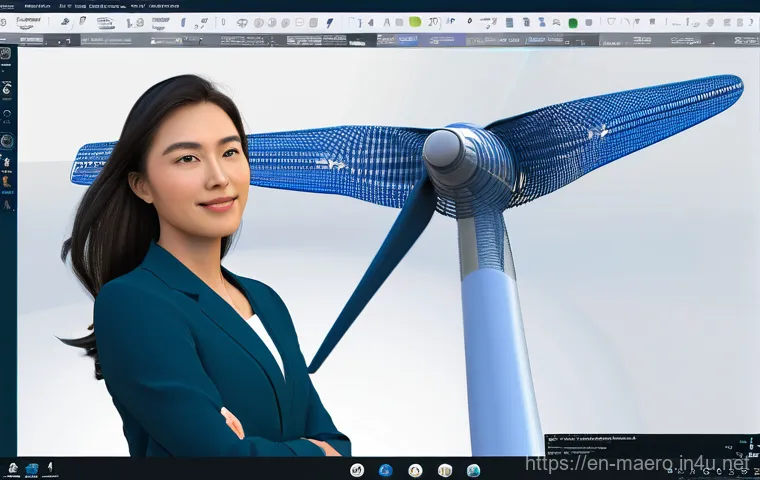
Task: Click the dark green square toolbar icon
Action: (573, 23)
